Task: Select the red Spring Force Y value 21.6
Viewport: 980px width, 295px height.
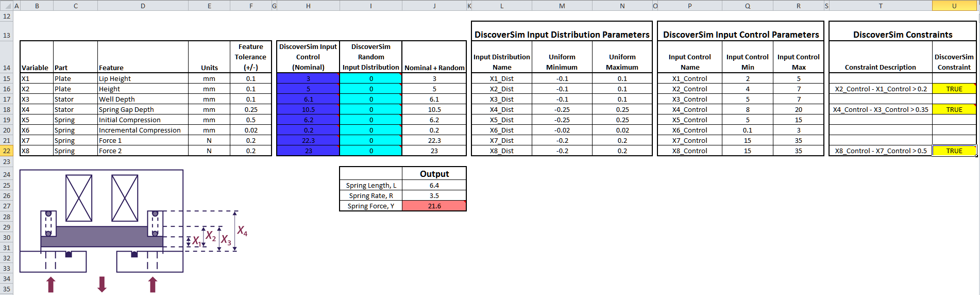Action: [434, 206]
